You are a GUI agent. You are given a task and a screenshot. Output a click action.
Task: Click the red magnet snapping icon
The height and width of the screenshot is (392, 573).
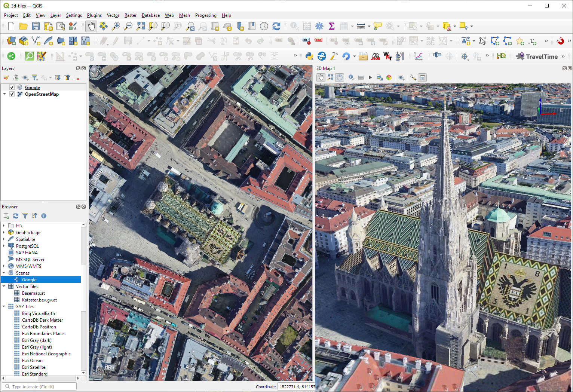click(x=560, y=41)
